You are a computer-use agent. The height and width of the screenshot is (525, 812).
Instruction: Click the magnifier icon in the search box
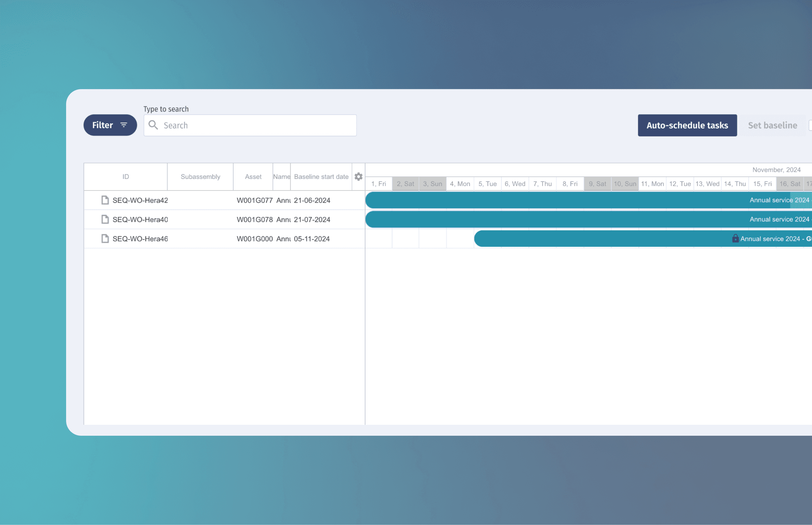click(x=153, y=125)
